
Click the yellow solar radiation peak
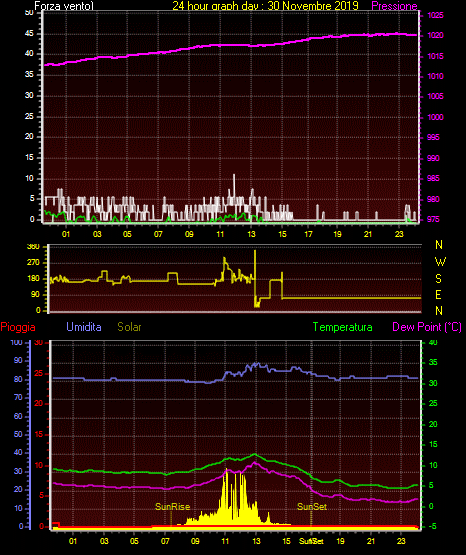227,471
